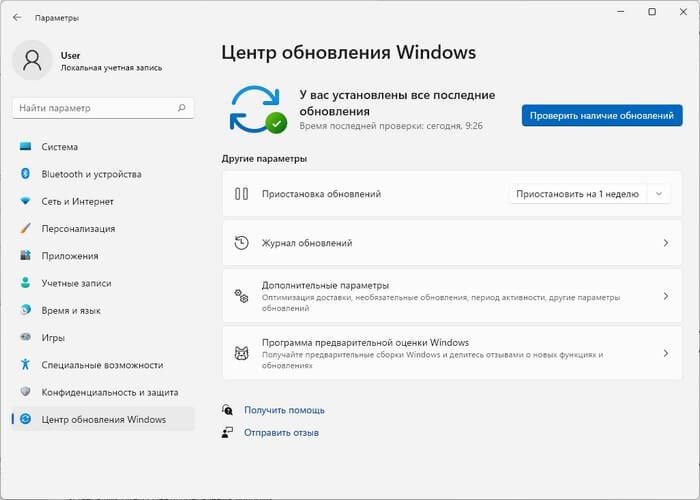Click the Найти параметр search field

103,108
